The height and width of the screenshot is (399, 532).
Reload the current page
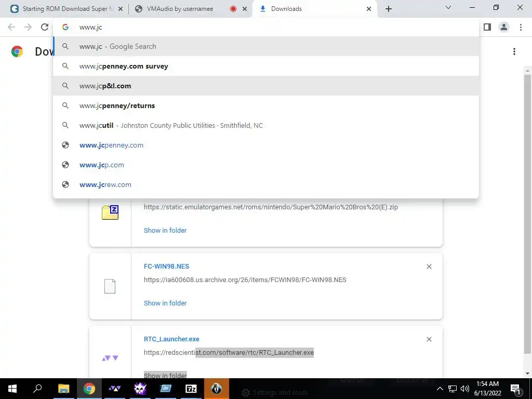[45, 27]
